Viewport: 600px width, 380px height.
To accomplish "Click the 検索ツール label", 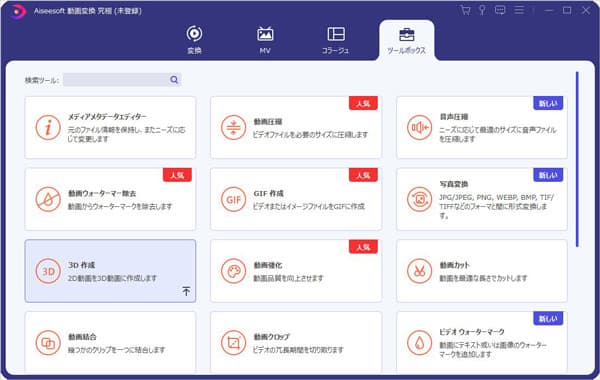I will coord(42,80).
